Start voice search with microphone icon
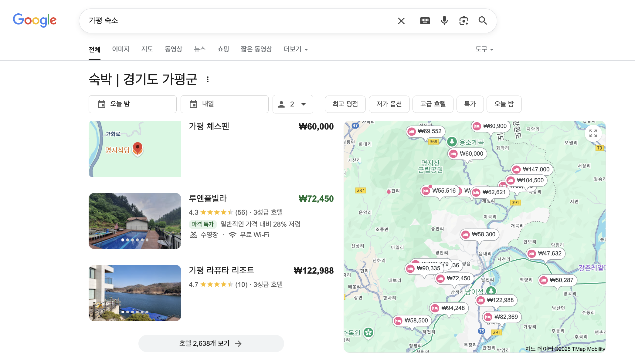Screen dimensions: 635x364 click(x=444, y=21)
